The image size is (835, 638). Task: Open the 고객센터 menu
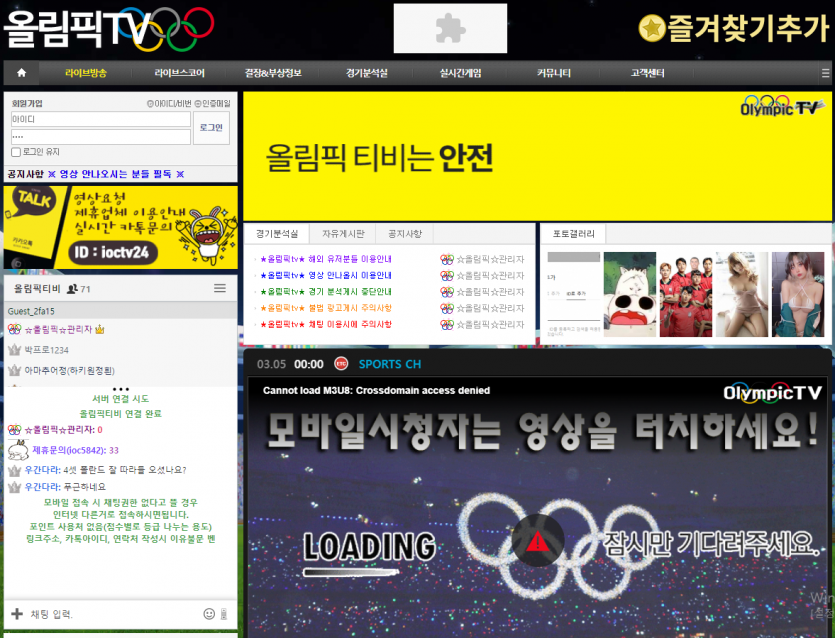[648, 73]
